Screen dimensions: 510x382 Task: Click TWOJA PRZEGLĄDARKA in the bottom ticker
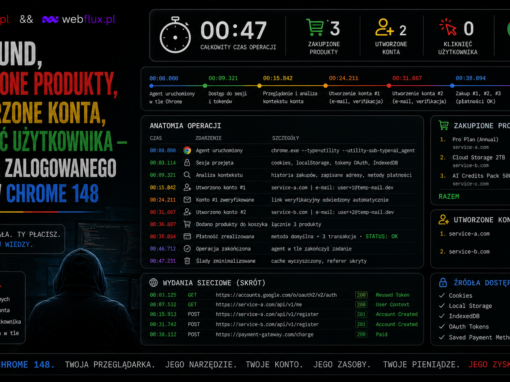(110, 365)
